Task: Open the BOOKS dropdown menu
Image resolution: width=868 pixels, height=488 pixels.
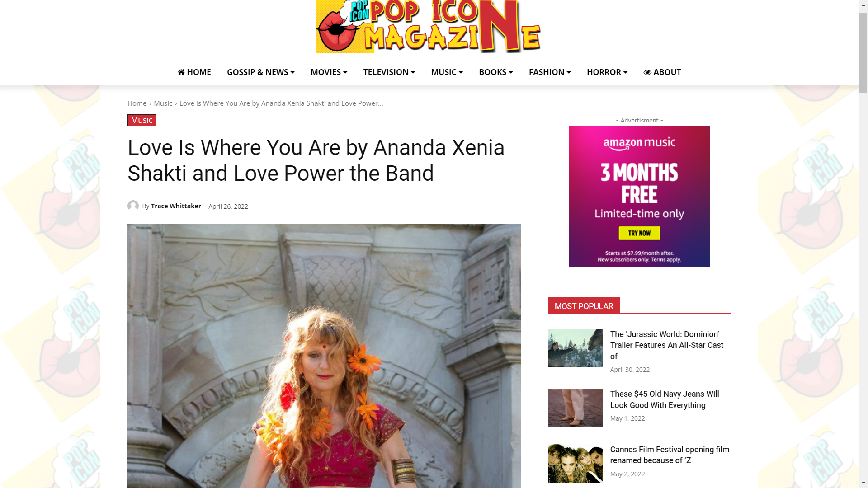Action: [496, 72]
